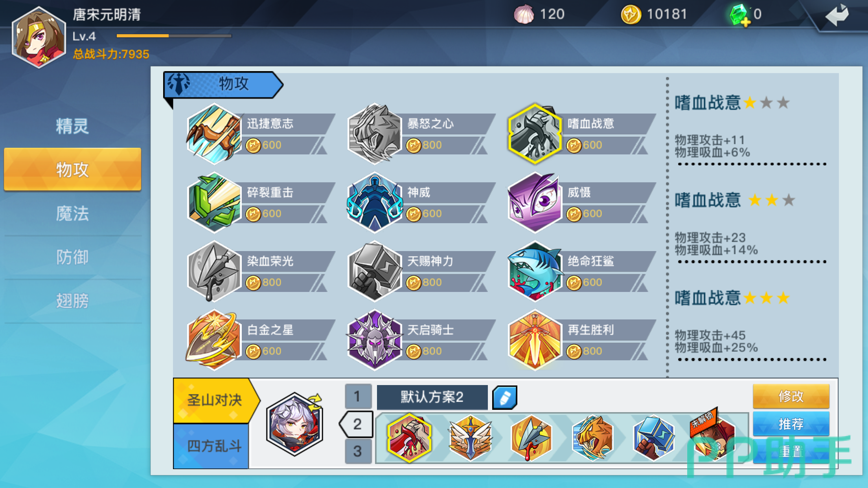Switch to preset slot 3
This screenshot has height=488, width=868.
tap(357, 451)
